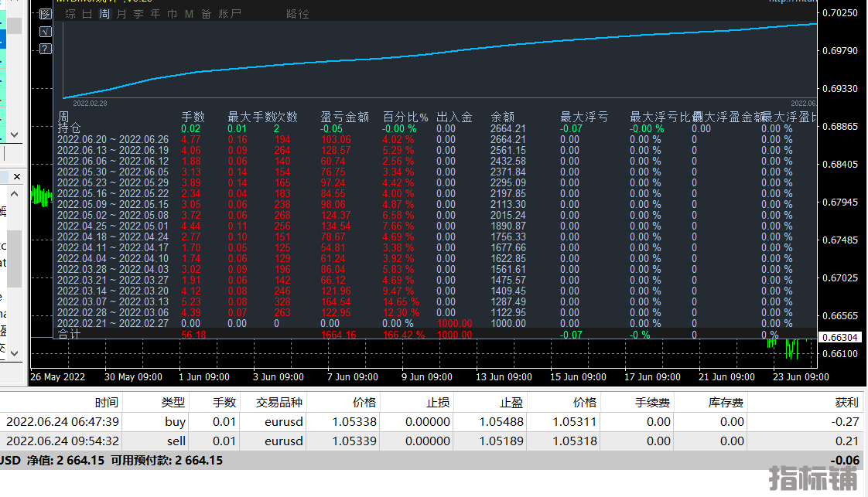
Task: Click the 图 chart icon button
Action: click(x=46, y=15)
